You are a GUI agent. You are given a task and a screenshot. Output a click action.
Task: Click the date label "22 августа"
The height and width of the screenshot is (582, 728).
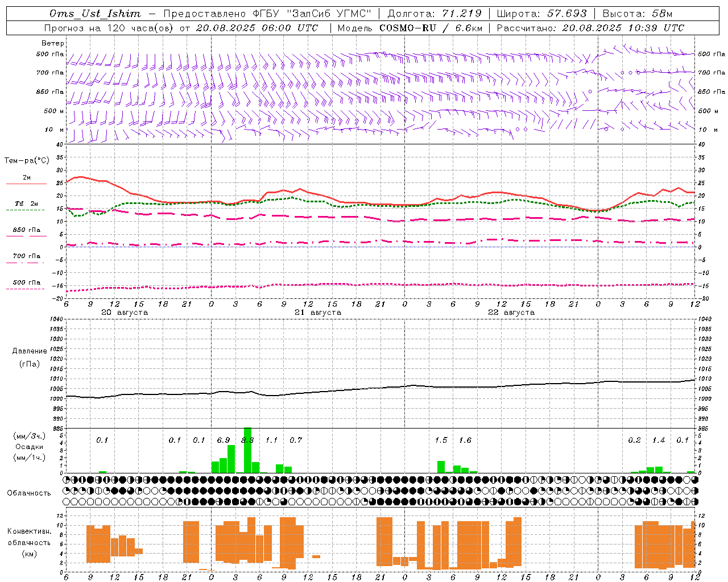point(511,313)
